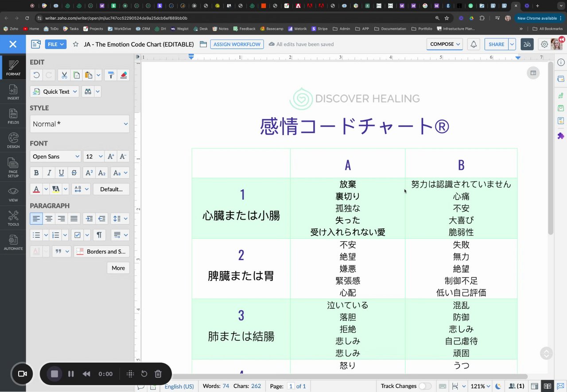This screenshot has height=392, width=567.
Task: Open the COMPOSE mode dropdown
Action: tap(444, 44)
